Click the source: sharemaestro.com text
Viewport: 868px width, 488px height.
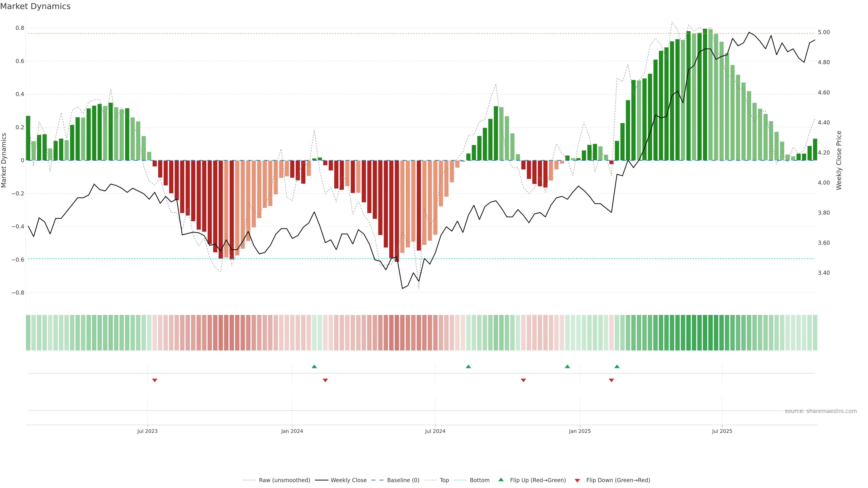[821, 411]
